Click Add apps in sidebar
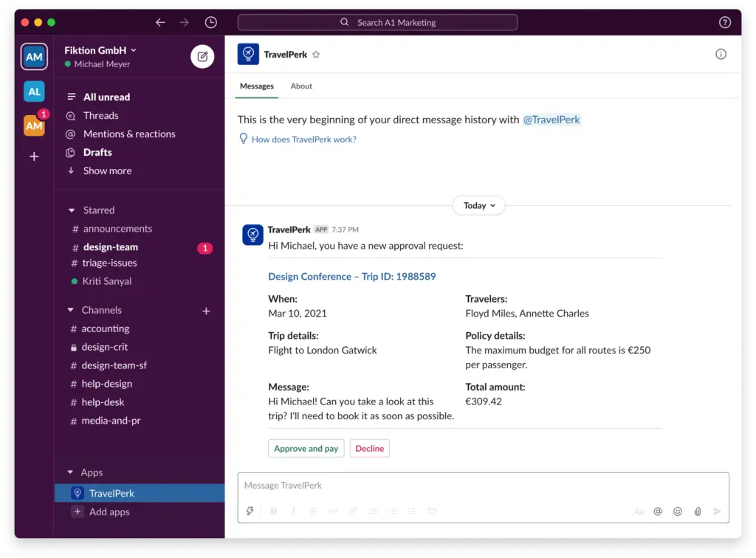This screenshot has width=756, height=558. click(x=109, y=512)
